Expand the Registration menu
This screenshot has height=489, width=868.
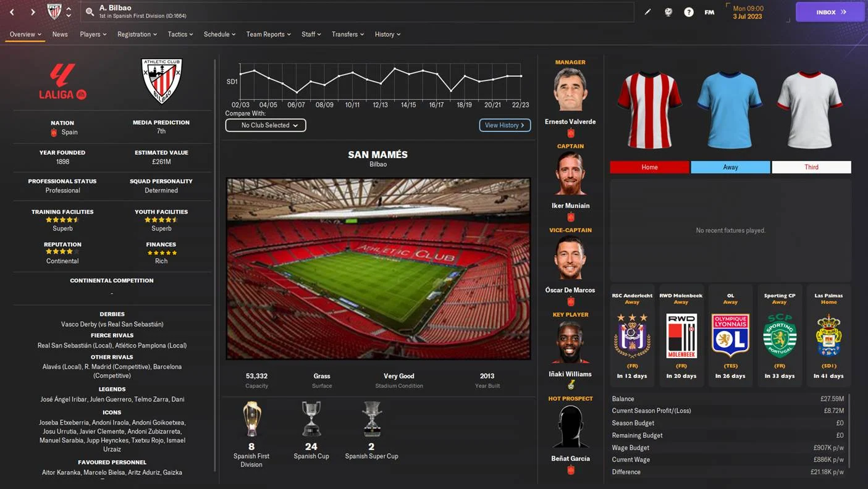coord(137,34)
